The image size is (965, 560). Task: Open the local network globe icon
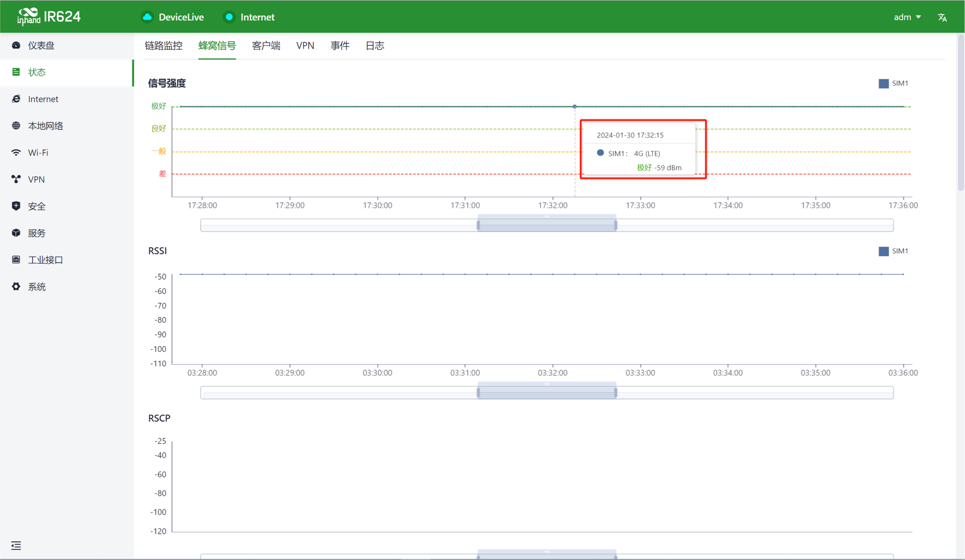[16, 125]
